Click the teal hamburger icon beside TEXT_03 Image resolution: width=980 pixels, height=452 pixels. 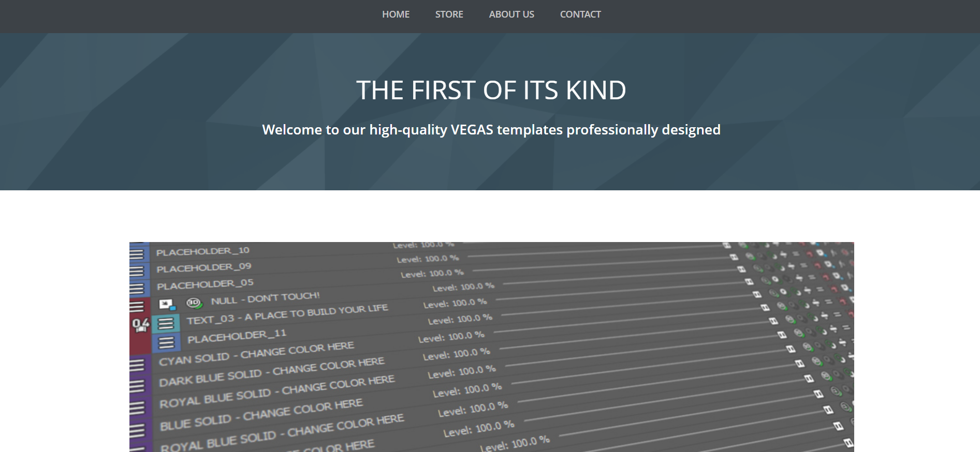pos(166,324)
